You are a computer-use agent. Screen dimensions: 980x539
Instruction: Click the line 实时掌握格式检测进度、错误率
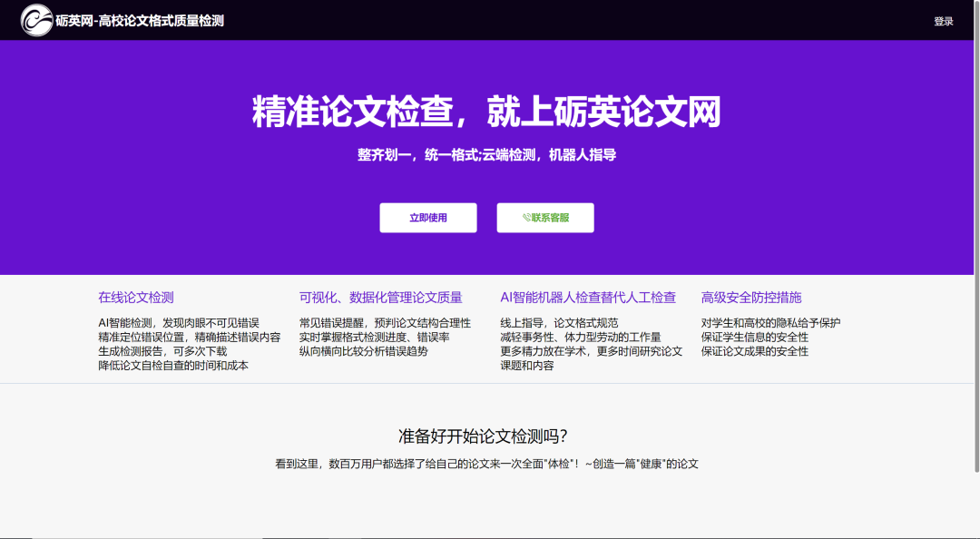(375, 337)
